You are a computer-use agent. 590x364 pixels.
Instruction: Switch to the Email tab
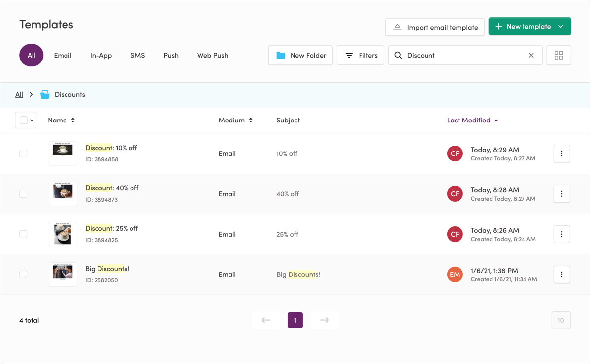63,55
